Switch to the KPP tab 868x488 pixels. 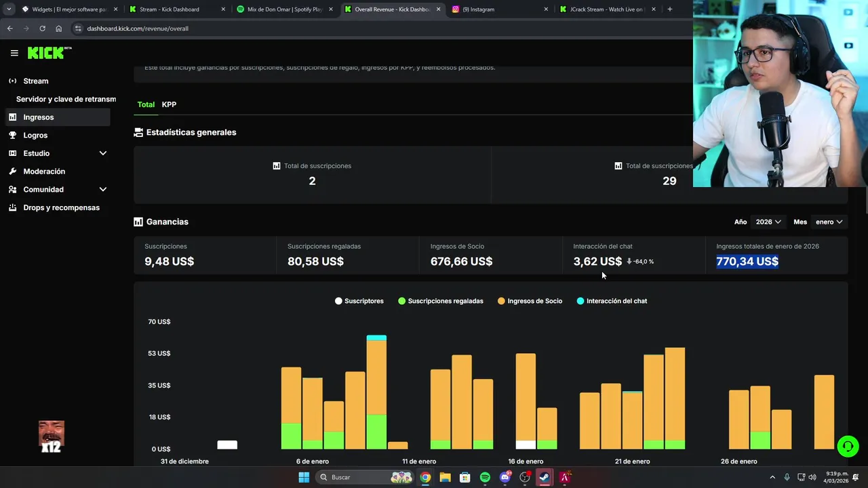click(x=169, y=104)
